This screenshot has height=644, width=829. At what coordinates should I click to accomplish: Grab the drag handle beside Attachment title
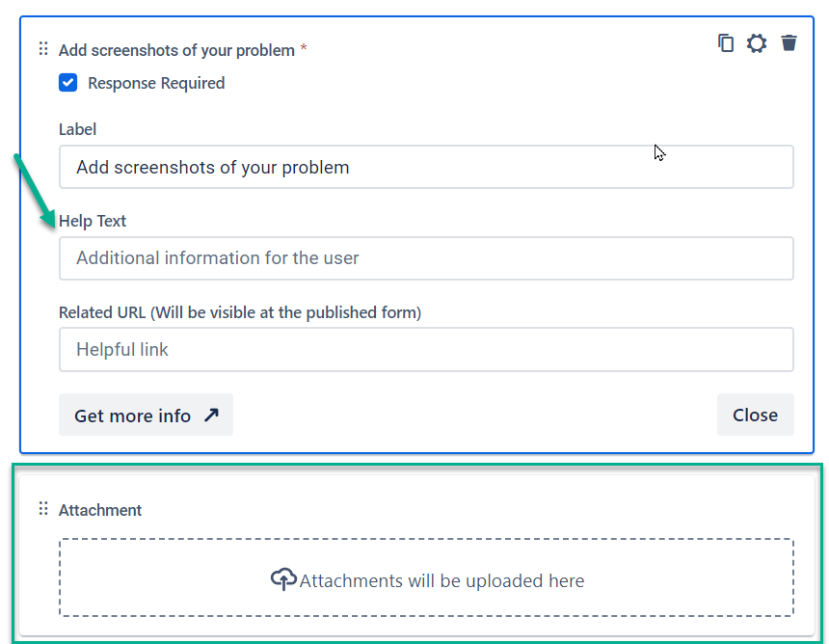[43, 509]
